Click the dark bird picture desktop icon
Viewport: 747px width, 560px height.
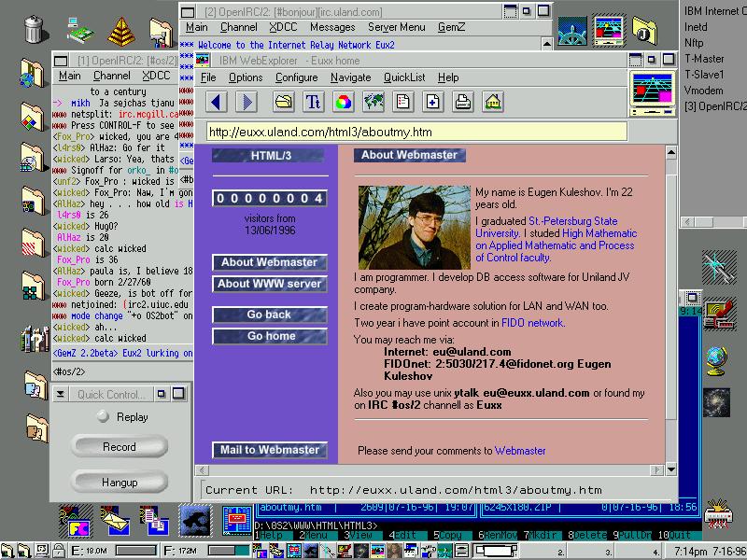(x=195, y=521)
